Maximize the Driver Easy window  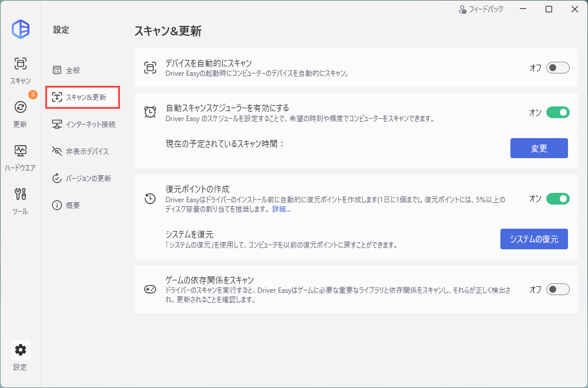coord(549,9)
